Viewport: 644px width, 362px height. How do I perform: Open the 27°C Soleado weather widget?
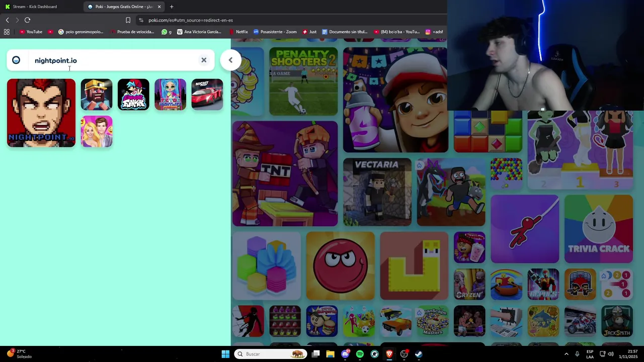(18, 354)
